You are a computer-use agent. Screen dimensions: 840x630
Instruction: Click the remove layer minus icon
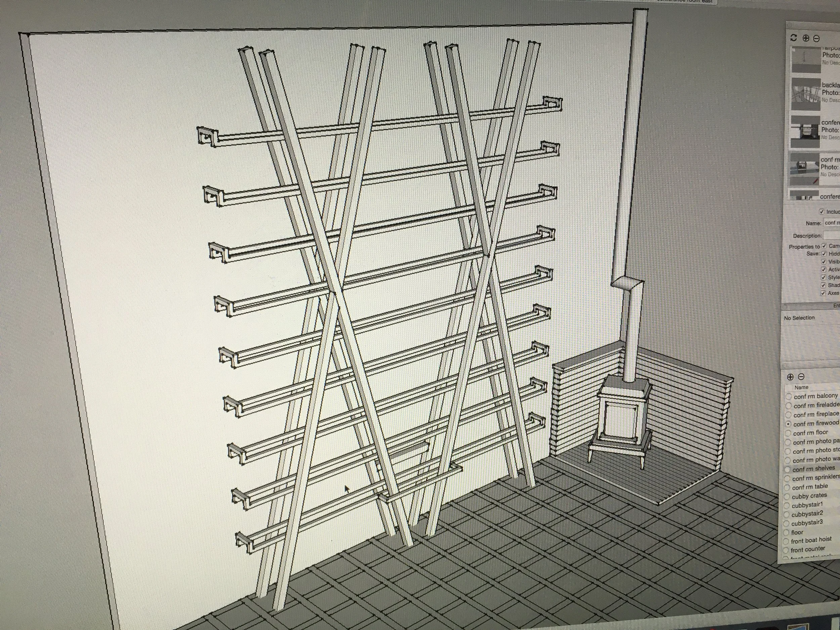801,377
